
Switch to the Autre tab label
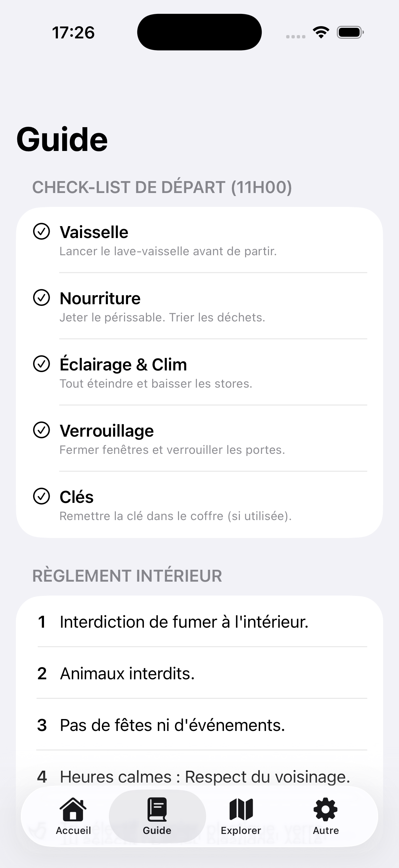click(x=326, y=831)
